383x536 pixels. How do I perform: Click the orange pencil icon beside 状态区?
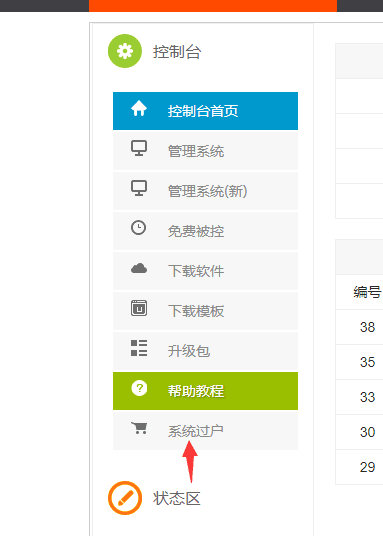pos(125,498)
